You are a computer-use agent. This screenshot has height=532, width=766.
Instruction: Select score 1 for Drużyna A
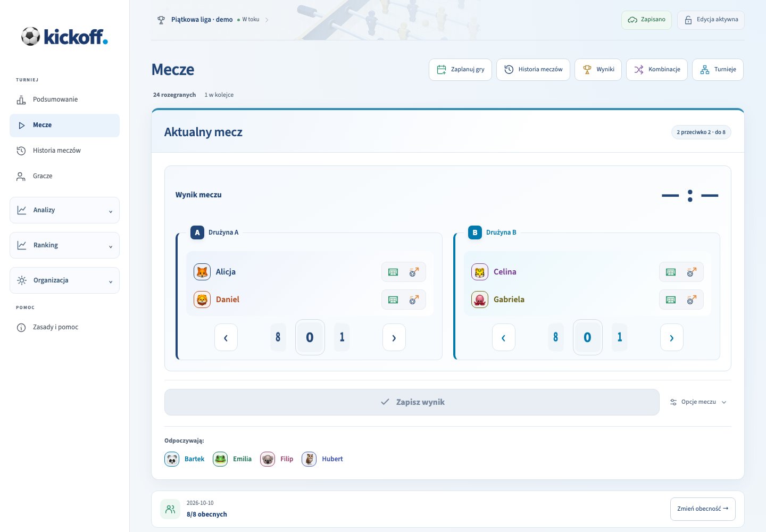click(x=342, y=337)
